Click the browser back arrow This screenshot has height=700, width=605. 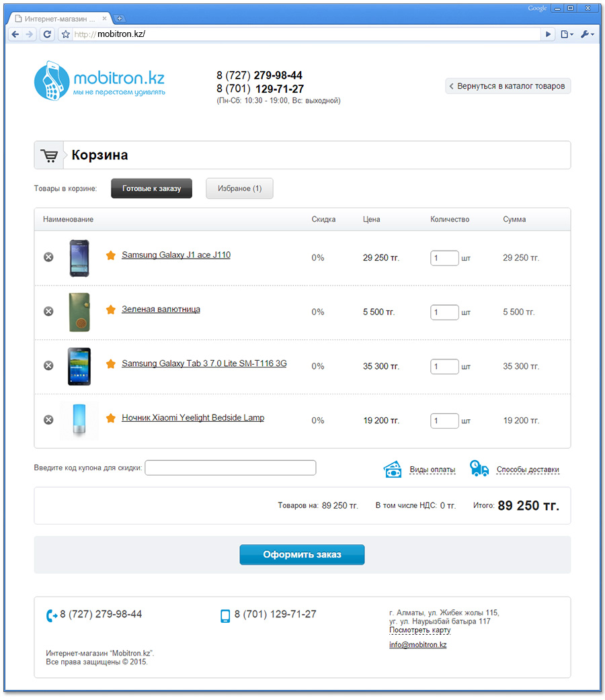pyautogui.click(x=15, y=34)
